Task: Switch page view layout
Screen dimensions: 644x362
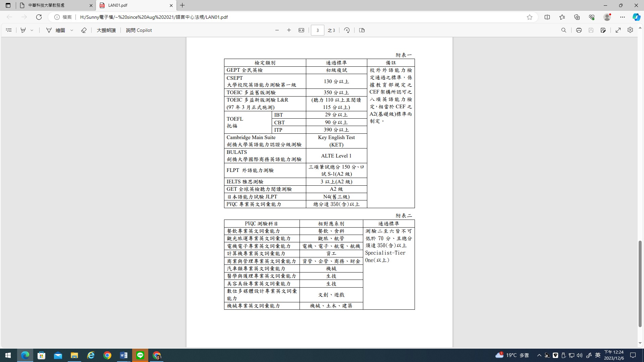Action: coord(362,30)
